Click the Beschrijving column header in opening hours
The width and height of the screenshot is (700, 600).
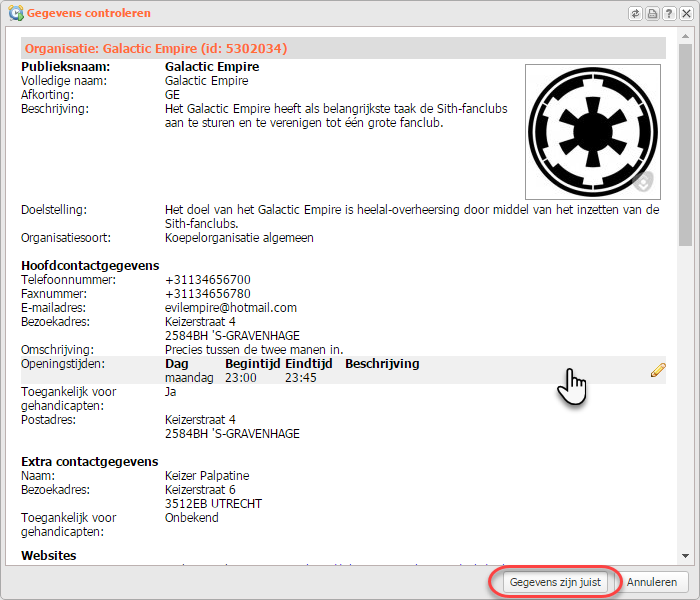point(382,364)
